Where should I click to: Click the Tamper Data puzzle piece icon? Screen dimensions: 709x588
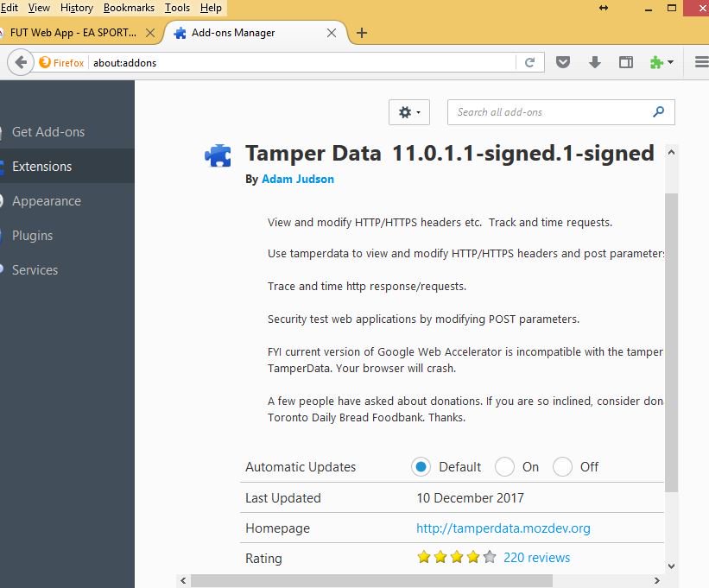(218, 156)
